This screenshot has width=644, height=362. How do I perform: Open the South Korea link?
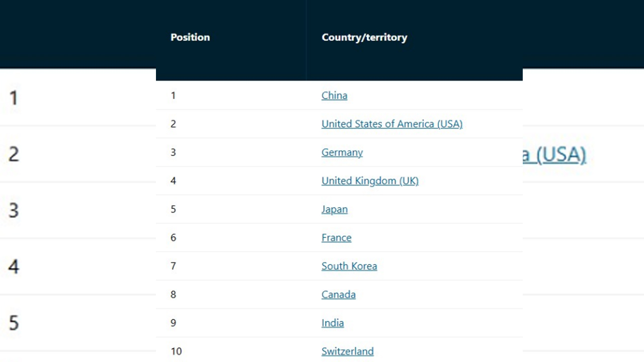click(349, 266)
